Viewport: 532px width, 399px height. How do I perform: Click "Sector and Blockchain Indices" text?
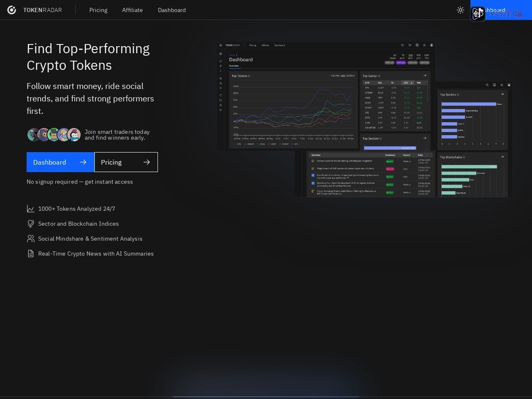79,224
